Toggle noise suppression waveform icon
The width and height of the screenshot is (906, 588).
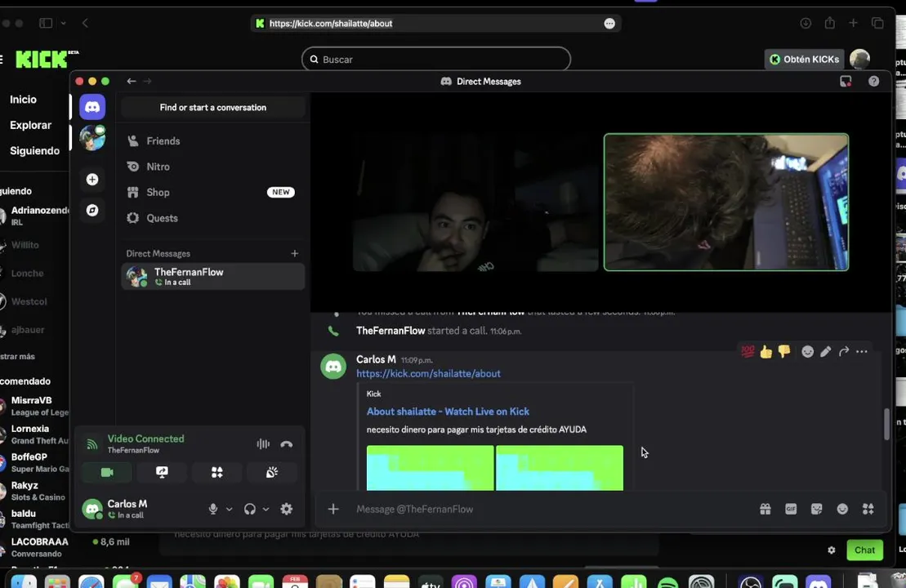click(263, 443)
